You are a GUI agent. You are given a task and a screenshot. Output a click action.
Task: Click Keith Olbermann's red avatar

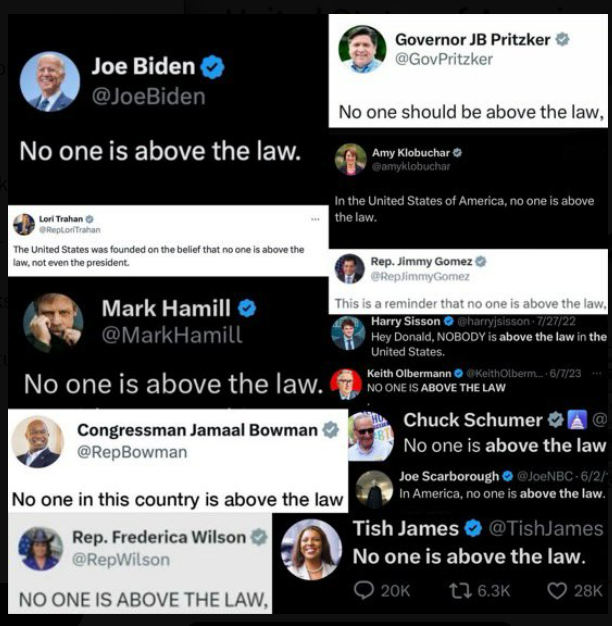coord(346,384)
